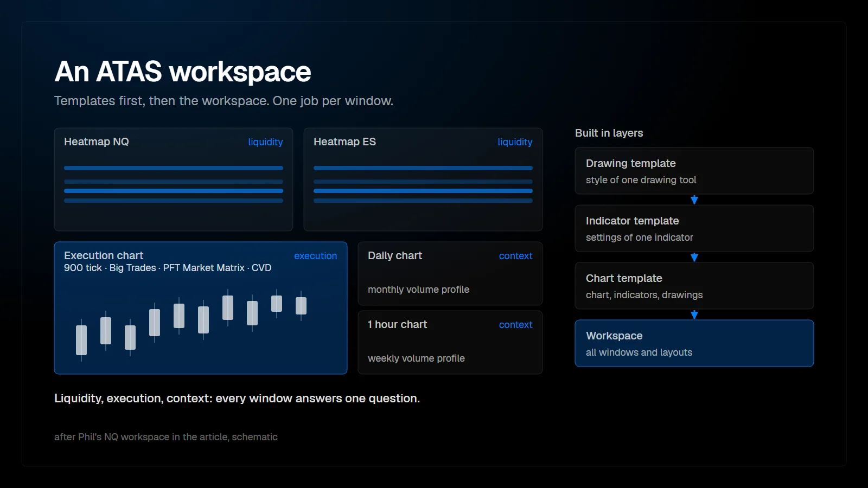Click the Heatmap ES liquidity bars
868x488 pixels.
[423, 184]
